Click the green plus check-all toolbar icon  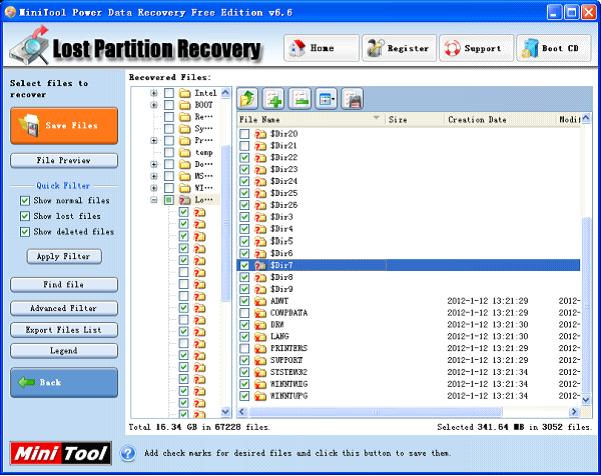[x=273, y=99]
